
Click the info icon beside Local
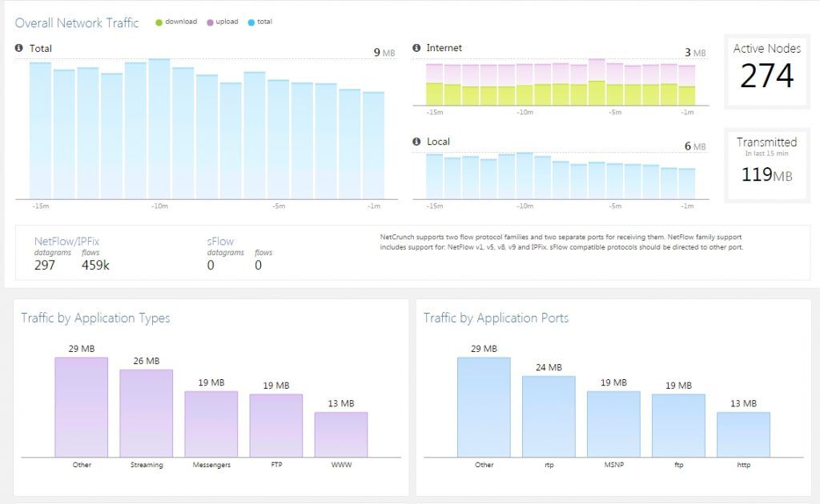tap(416, 142)
